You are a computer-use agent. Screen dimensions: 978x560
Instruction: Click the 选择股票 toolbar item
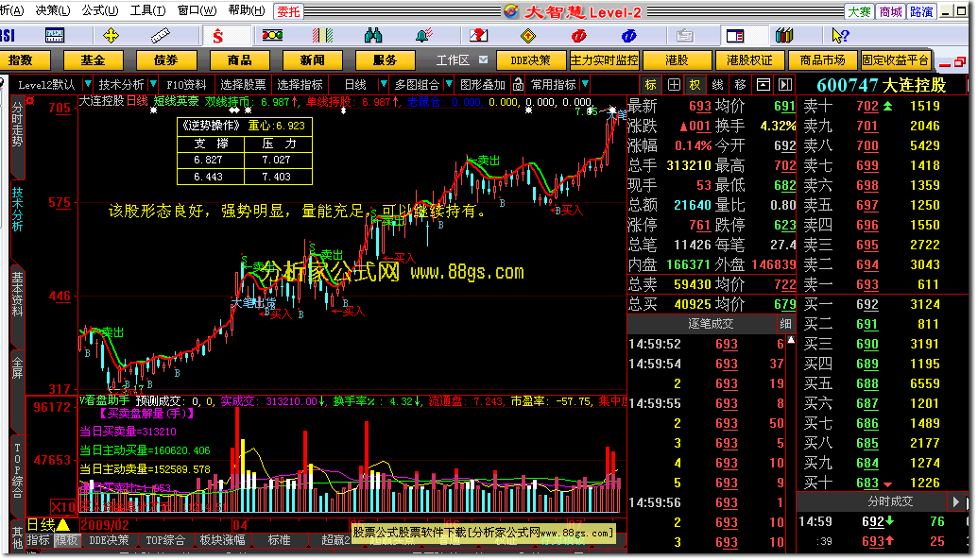pos(243,84)
